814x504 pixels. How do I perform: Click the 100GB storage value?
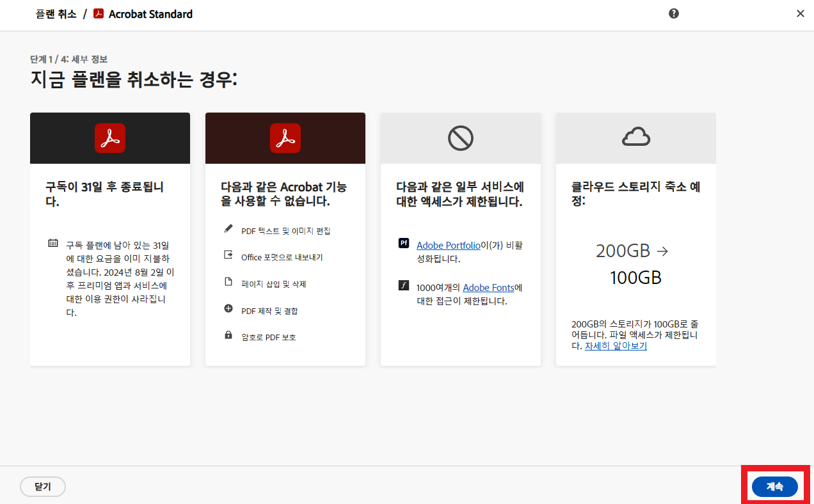(x=636, y=278)
